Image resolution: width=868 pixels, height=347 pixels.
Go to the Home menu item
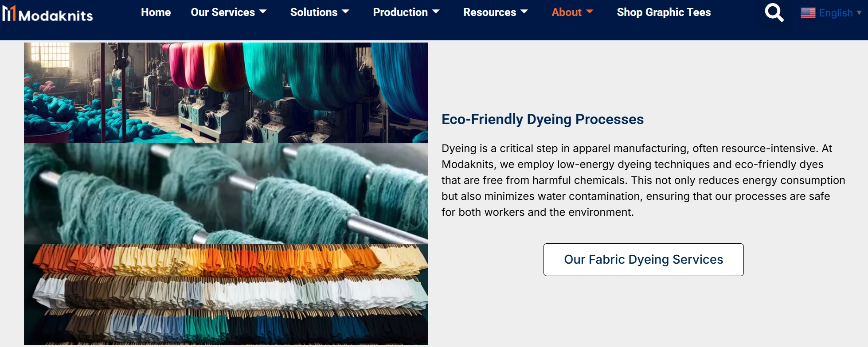[x=156, y=12]
